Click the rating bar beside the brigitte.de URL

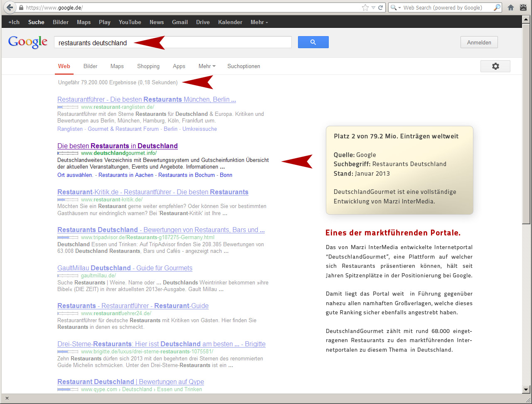tap(68, 352)
